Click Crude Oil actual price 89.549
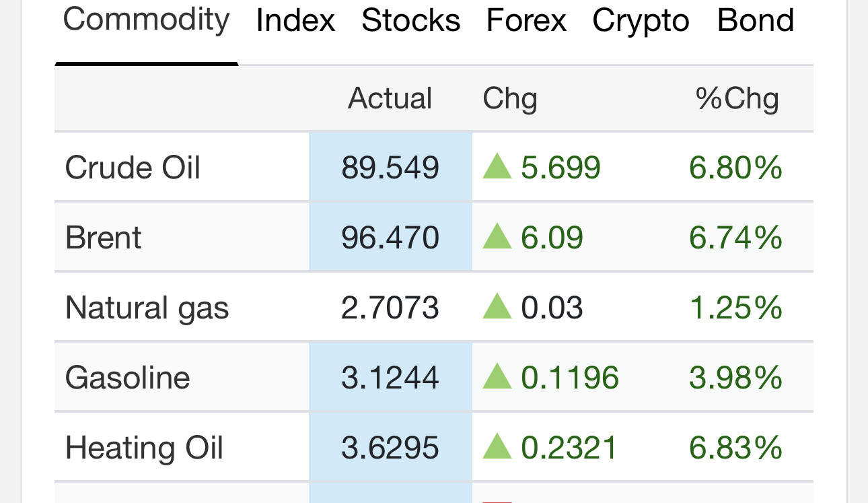 (x=390, y=167)
